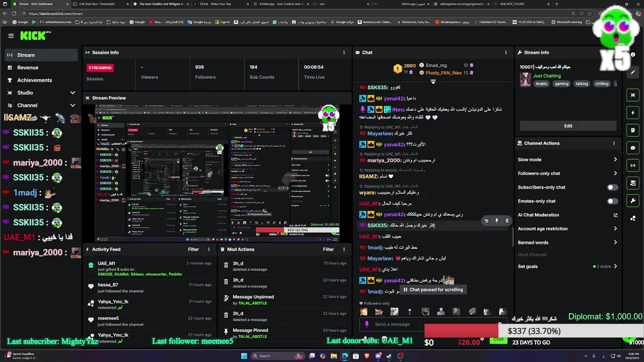The width and height of the screenshot is (644, 362).
Task: Open the Mod Actions Filter
Action: (x=329, y=249)
